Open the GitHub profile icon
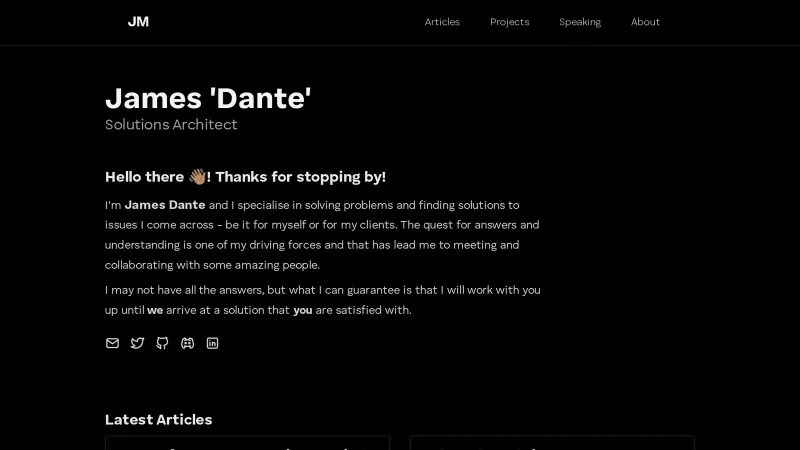The image size is (800, 450). (162, 343)
